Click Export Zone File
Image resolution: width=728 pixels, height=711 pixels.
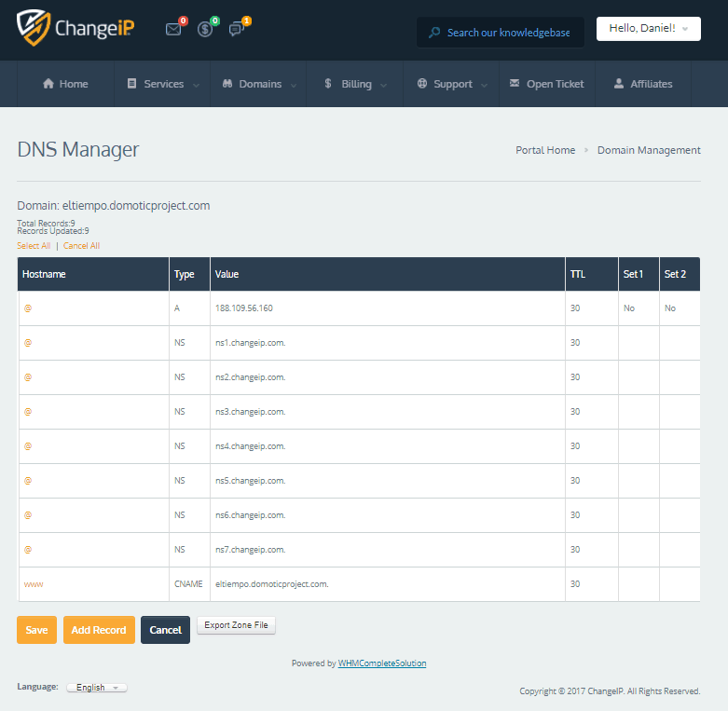tap(236, 625)
